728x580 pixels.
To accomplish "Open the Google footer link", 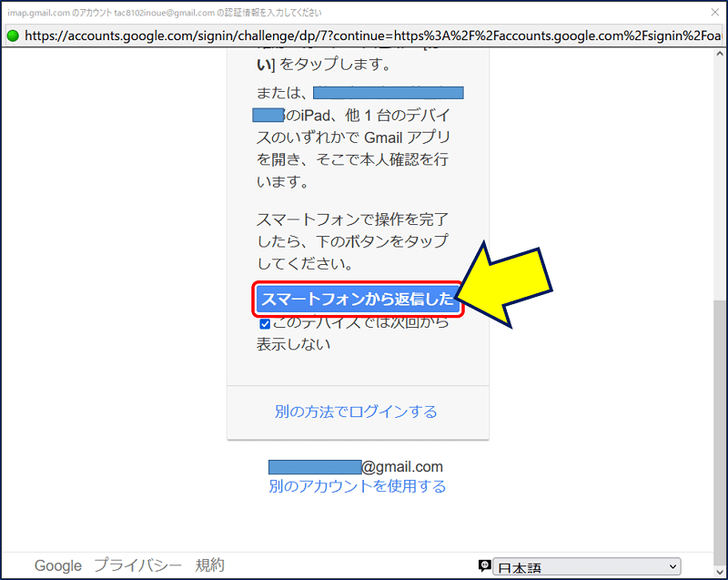I will coord(58,565).
